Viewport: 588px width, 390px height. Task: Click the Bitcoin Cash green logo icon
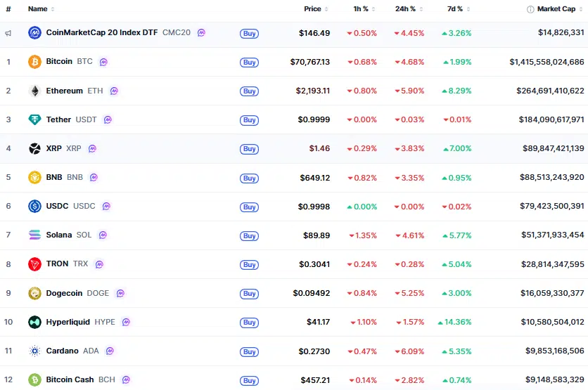tap(34, 380)
